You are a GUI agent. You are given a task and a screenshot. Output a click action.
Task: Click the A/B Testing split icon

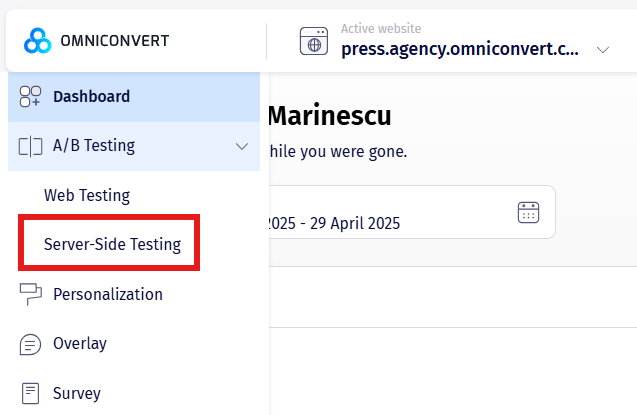[31, 146]
